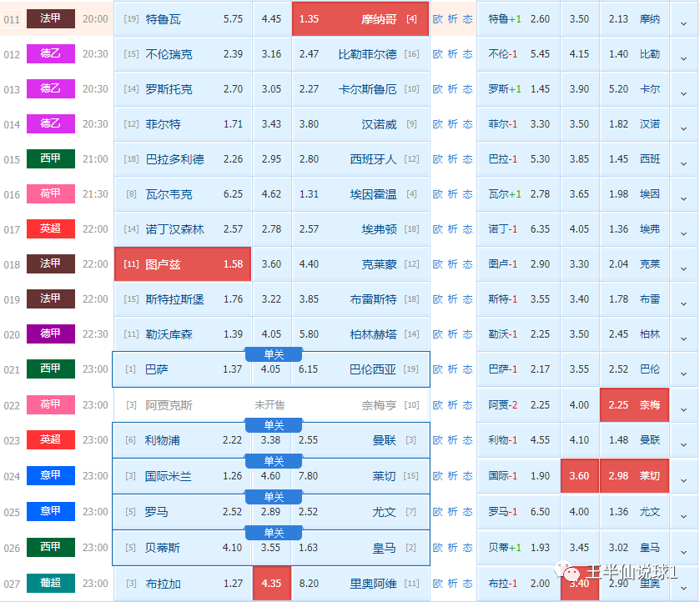Open 欧 odds link for match 011

(x=437, y=18)
